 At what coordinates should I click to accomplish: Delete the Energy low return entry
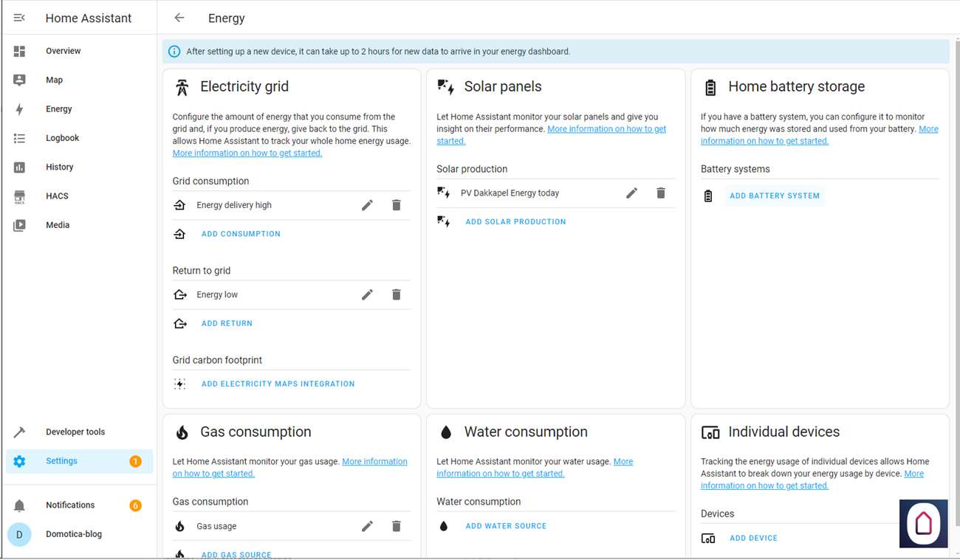pos(397,294)
